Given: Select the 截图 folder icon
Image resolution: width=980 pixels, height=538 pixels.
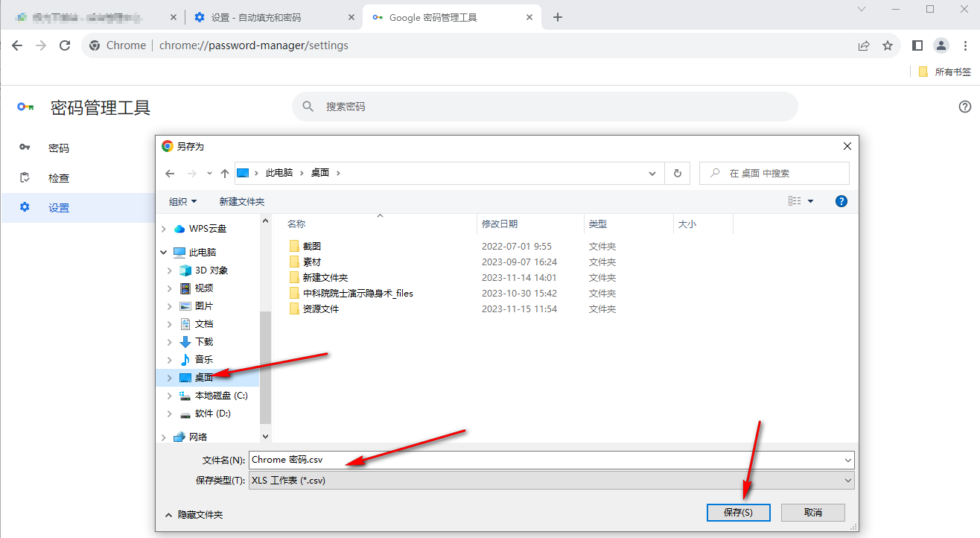Looking at the screenshot, I should click(294, 246).
